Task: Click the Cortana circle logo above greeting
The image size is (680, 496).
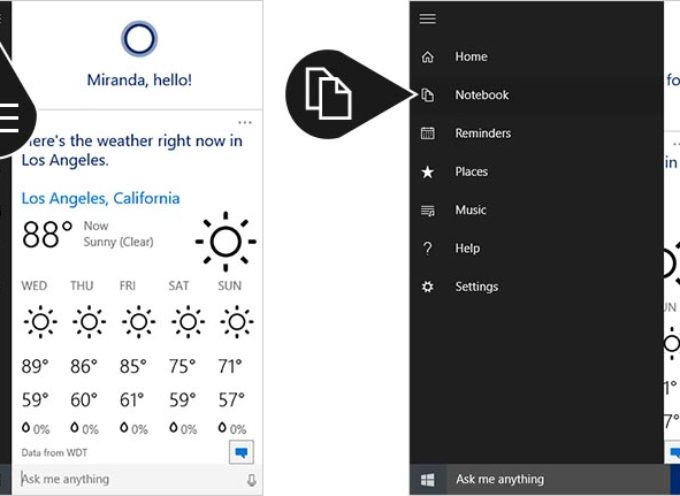Action: (x=139, y=39)
